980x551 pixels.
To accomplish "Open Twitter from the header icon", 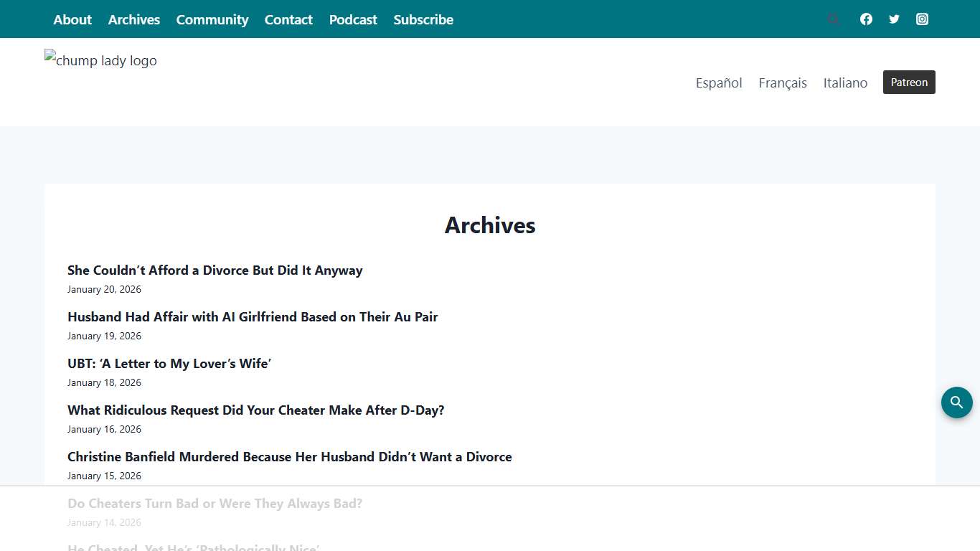I will coord(894,19).
